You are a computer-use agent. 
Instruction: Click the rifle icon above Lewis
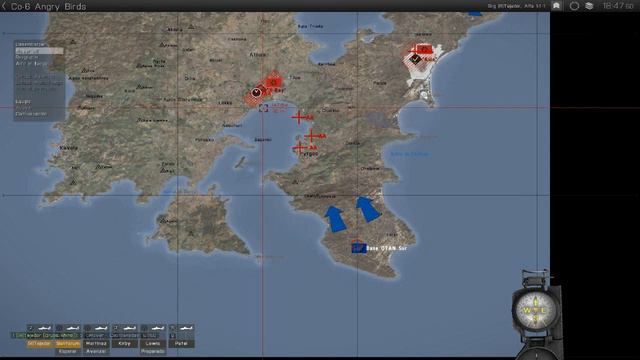coord(158,328)
